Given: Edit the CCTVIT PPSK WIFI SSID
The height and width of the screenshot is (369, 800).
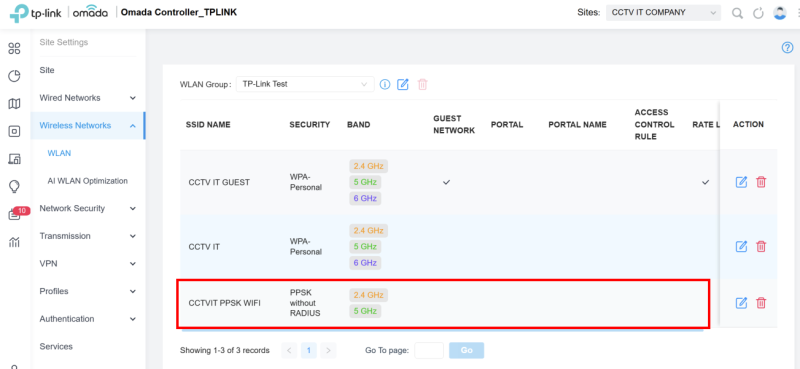Looking at the screenshot, I should pos(741,303).
